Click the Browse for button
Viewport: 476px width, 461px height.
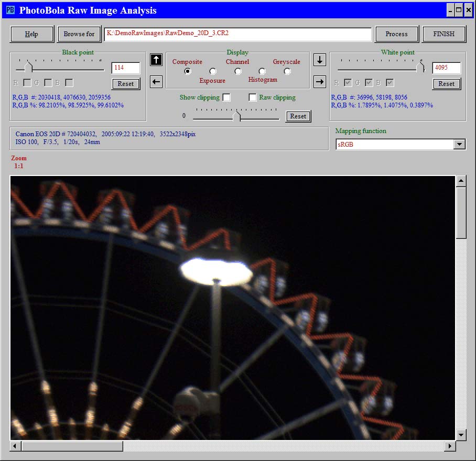point(79,34)
